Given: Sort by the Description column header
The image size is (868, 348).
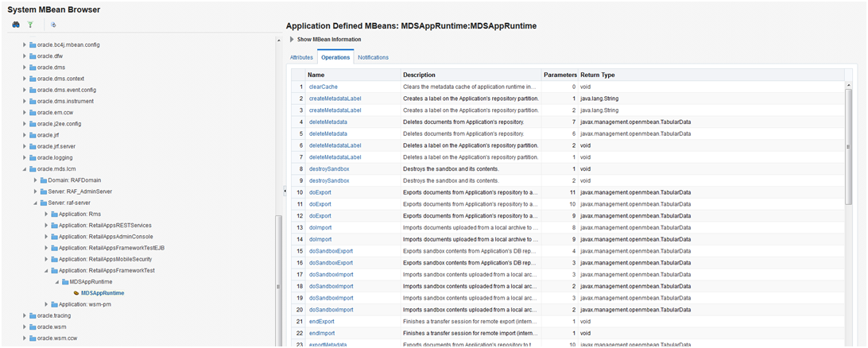Looking at the screenshot, I should (x=471, y=75).
